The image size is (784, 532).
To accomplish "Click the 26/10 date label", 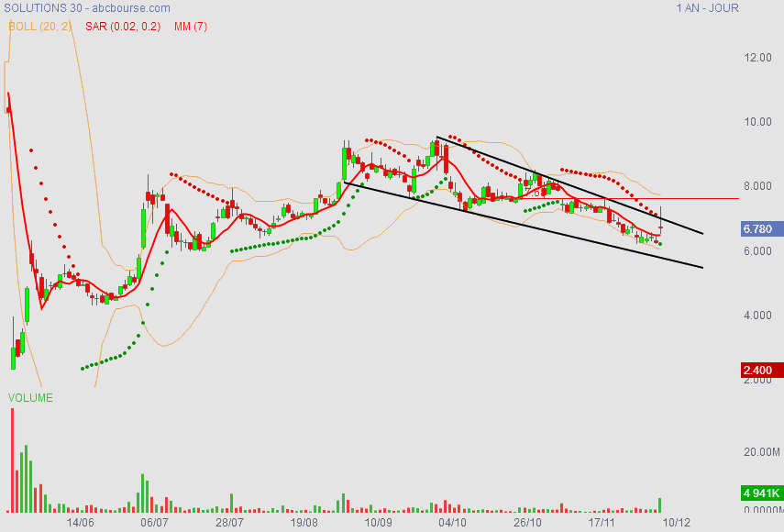I will 527,523.
